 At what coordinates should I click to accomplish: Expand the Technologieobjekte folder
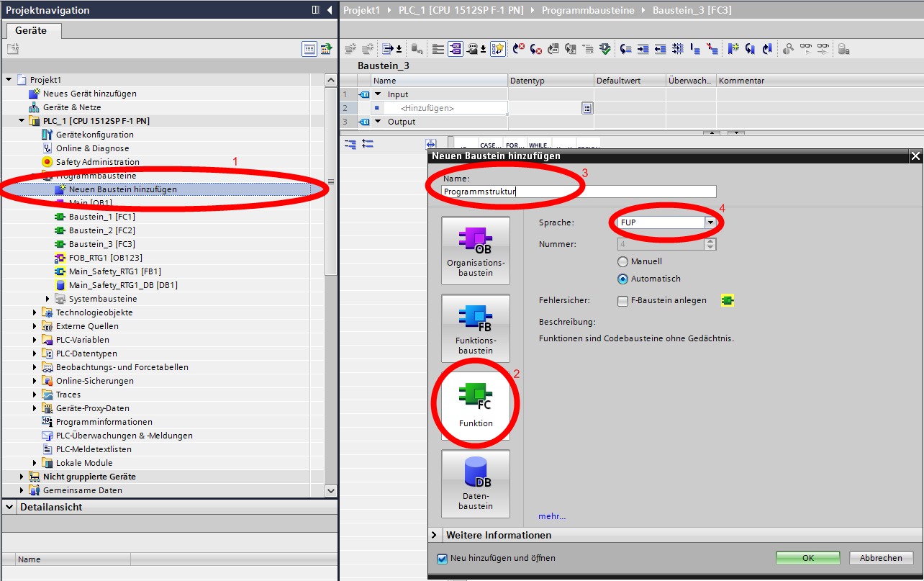pos(35,312)
